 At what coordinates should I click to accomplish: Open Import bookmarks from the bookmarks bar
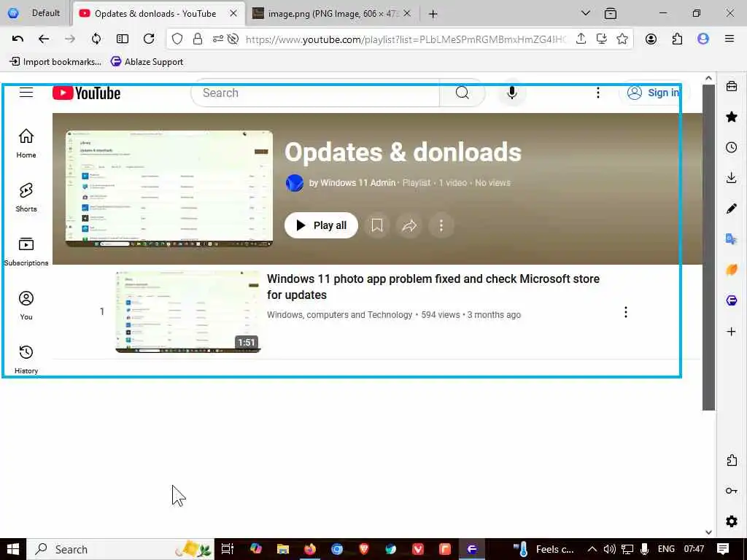55,61
